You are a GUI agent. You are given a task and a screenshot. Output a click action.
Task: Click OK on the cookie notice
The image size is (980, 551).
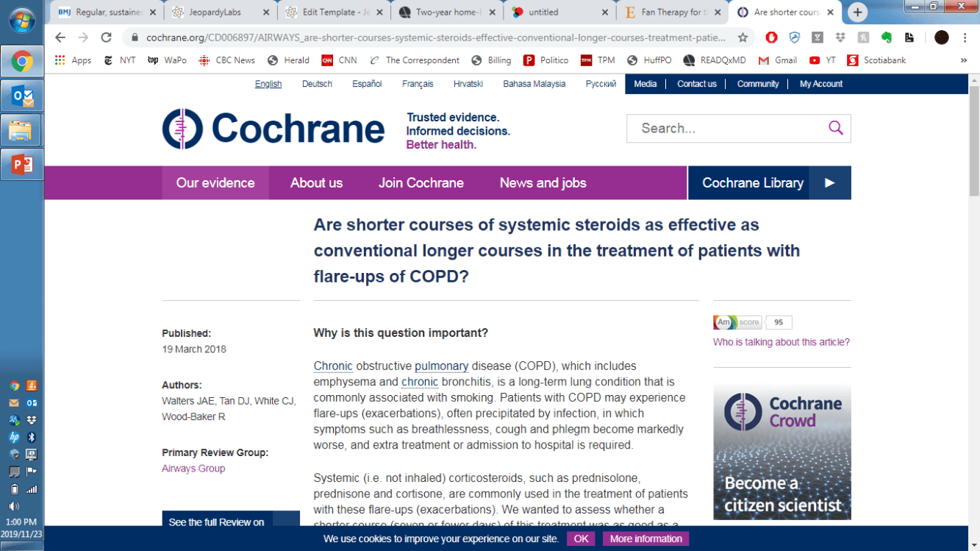pos(581,538)
